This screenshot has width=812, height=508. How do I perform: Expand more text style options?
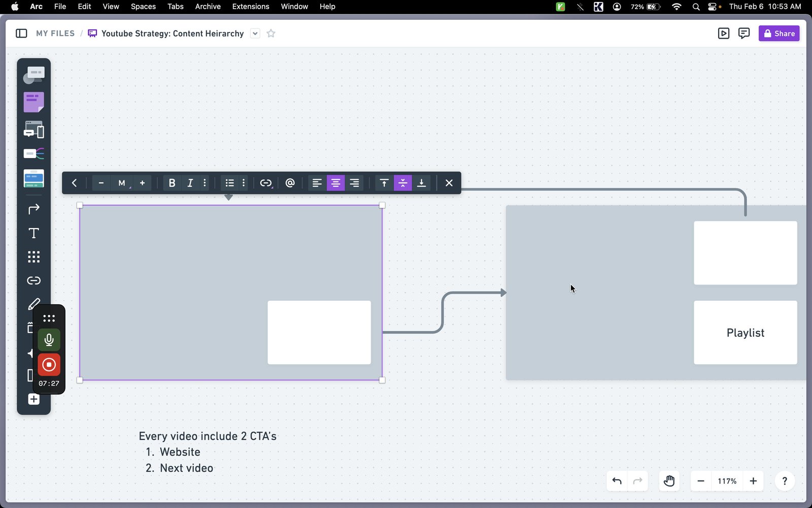(x=205, y=183)
